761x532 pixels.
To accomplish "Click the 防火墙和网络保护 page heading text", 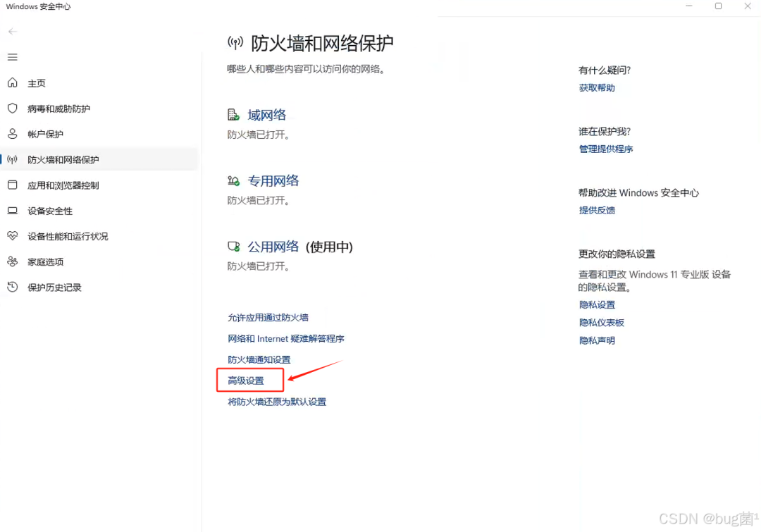I will click(322, 44).
